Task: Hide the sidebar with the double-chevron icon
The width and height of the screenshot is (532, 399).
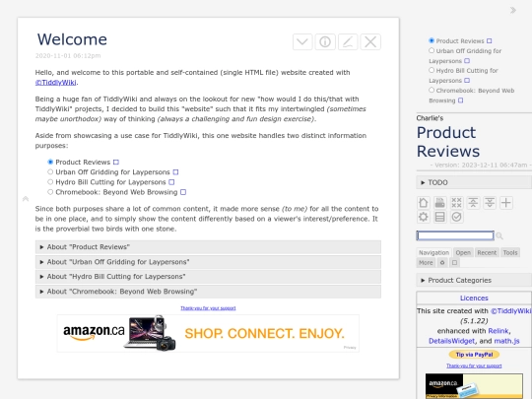Action: [513, 10]
